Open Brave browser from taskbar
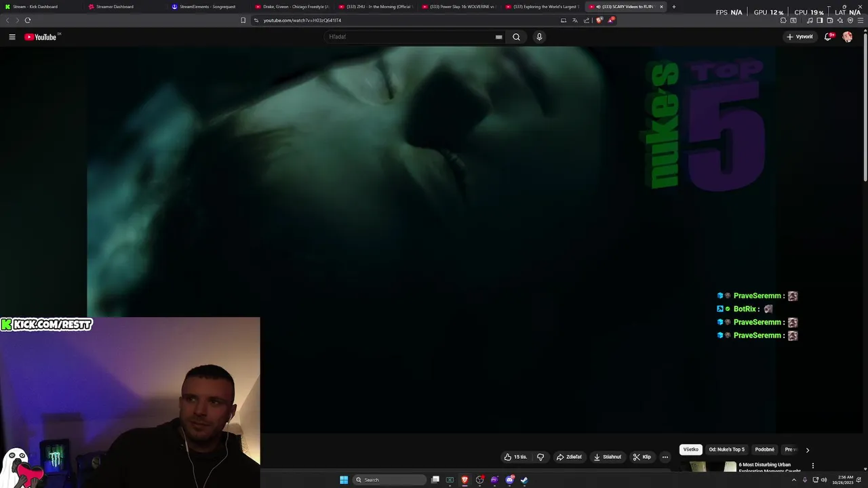 pyautogui.click(x=465, y=480)
